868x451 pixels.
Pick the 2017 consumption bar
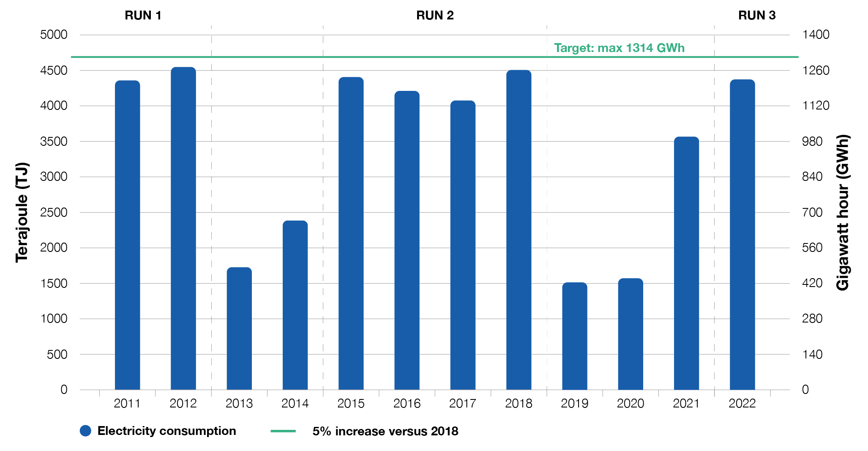tap(463, 245)
